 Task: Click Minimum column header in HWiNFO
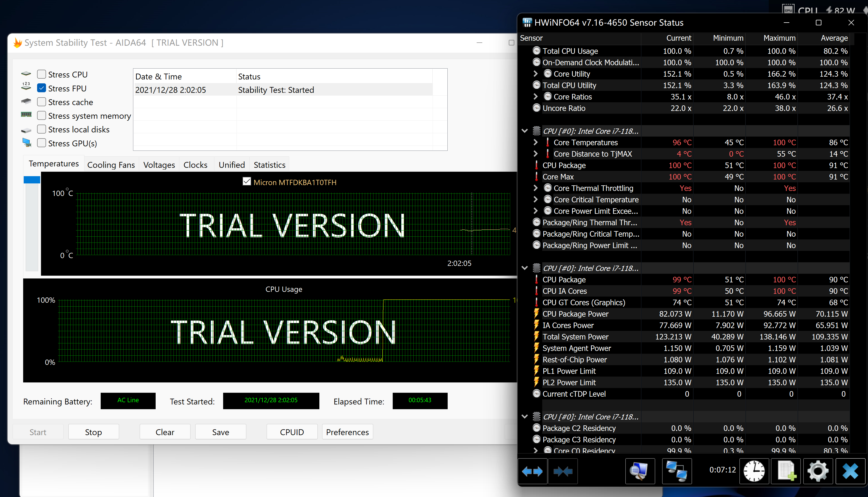[x=719, y=38]
